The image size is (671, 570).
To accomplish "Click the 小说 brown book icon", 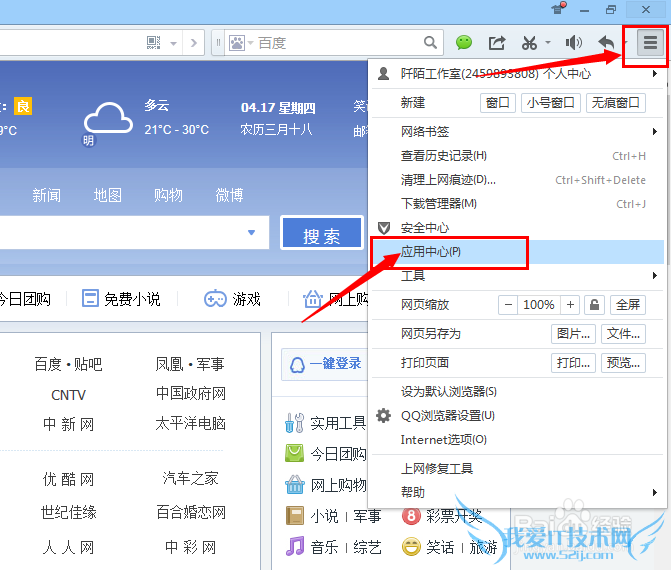I will [x=294, y=516].
